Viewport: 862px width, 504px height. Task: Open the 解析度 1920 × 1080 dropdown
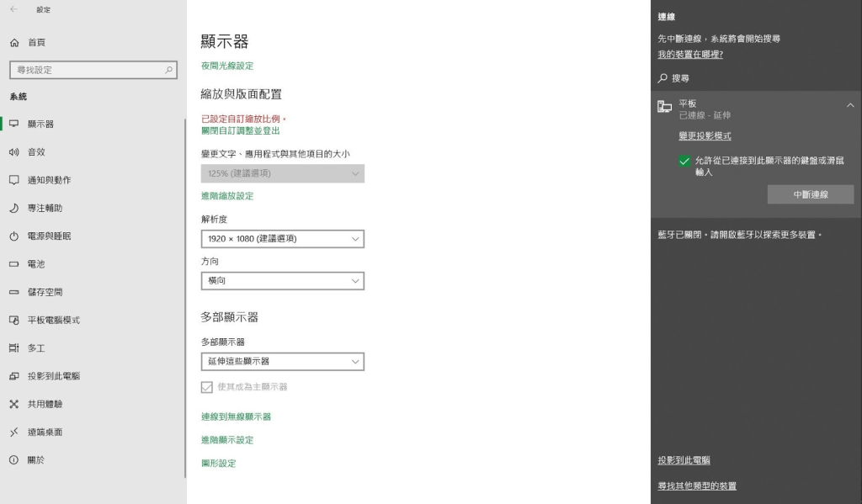[282, 239]
